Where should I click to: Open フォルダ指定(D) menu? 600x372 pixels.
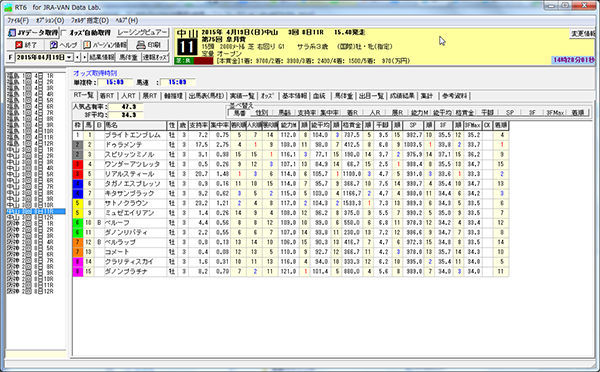[x=90, y=20]
